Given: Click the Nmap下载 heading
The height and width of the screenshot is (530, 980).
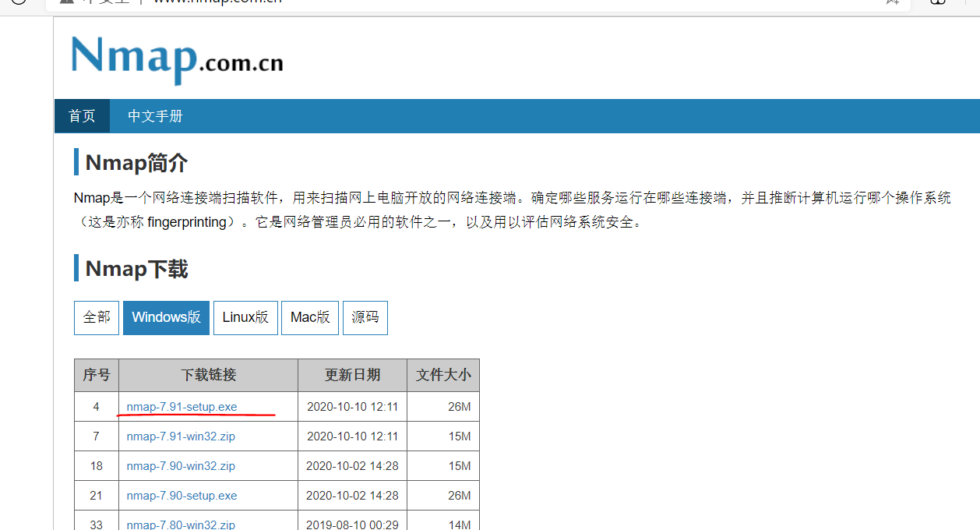Looking at the screenshot, I should tap(136, 269).
